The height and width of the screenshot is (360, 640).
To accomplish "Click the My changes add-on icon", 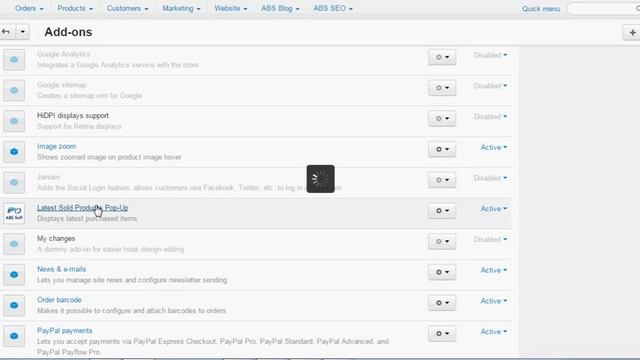I will click(14, 244).
